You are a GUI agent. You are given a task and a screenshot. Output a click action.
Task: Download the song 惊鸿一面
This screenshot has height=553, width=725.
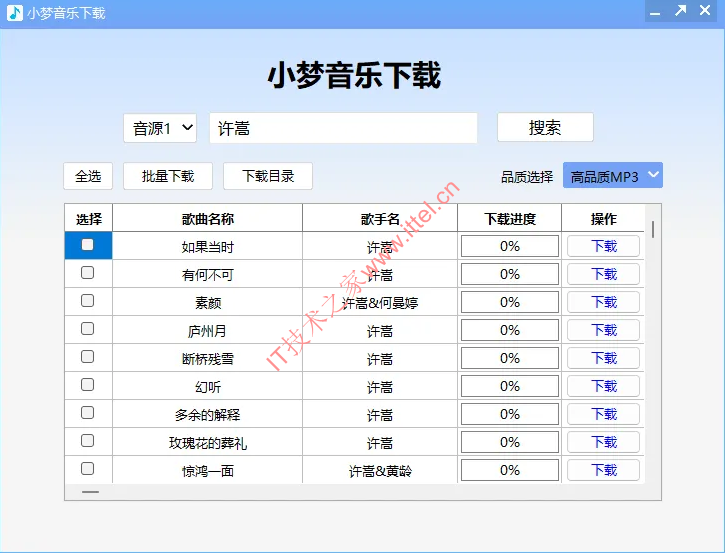[x=603, y=470]
